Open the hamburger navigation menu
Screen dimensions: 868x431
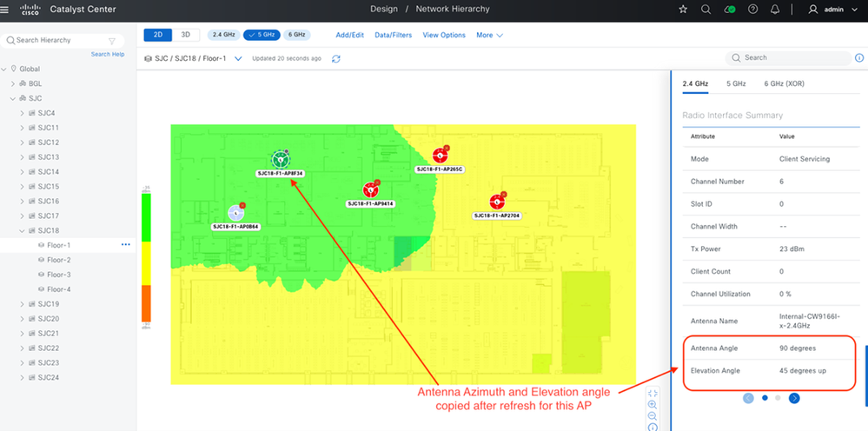point(5,9)
